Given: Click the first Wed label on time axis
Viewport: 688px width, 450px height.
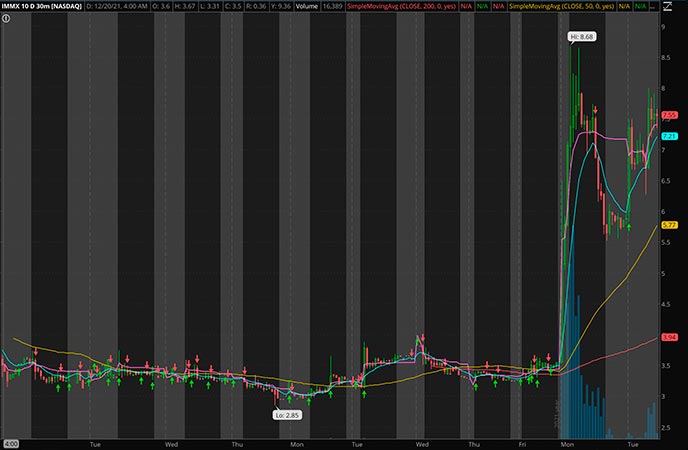Looking at the screenshot, I should (172, 442).
